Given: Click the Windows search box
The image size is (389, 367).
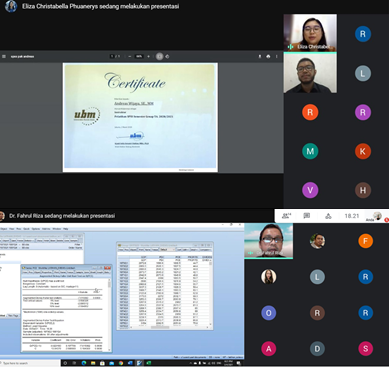Looking at the screenshot, I should (30, 363).
